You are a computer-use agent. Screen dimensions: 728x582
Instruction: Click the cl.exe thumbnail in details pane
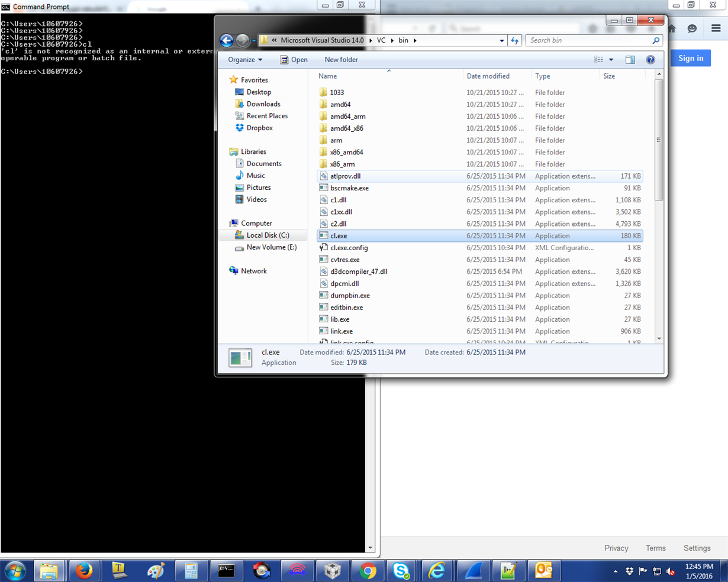pyautogui.click(x=240, y=357)
